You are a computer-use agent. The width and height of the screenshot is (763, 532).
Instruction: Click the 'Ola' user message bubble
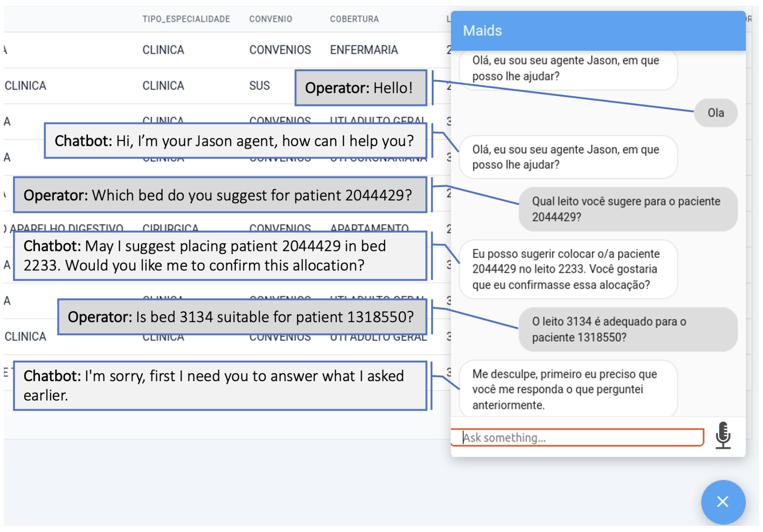(715, 113)
